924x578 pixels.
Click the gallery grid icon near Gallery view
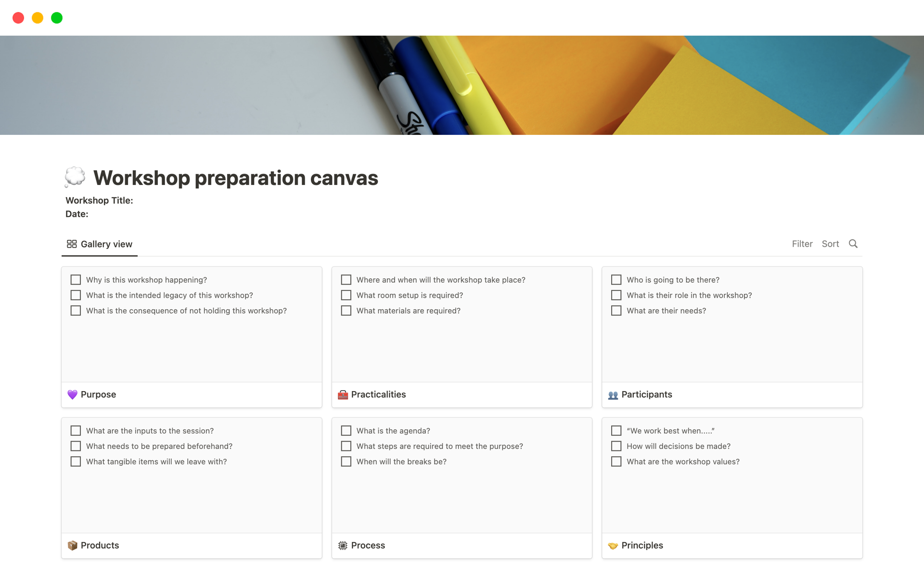click(72, 244)
